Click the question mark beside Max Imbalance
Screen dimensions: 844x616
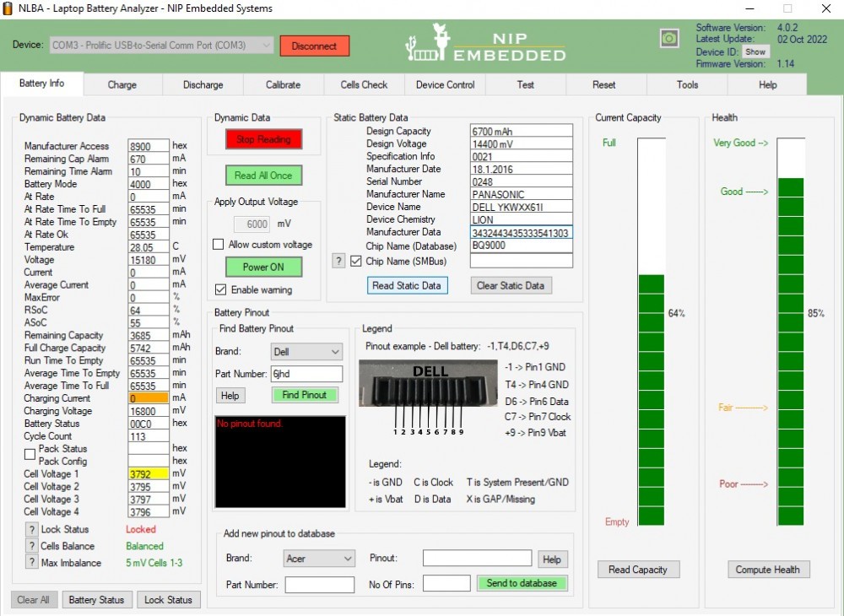32,563
